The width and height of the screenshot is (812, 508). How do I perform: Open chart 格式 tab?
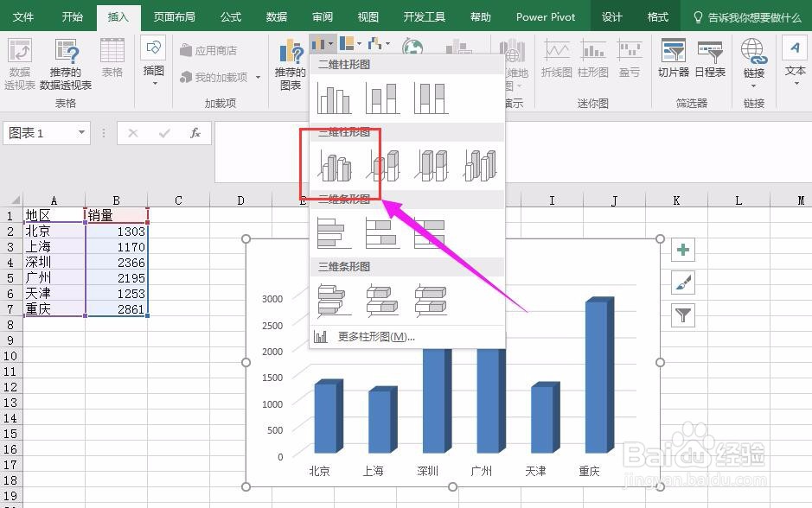[x=658, y=17]
